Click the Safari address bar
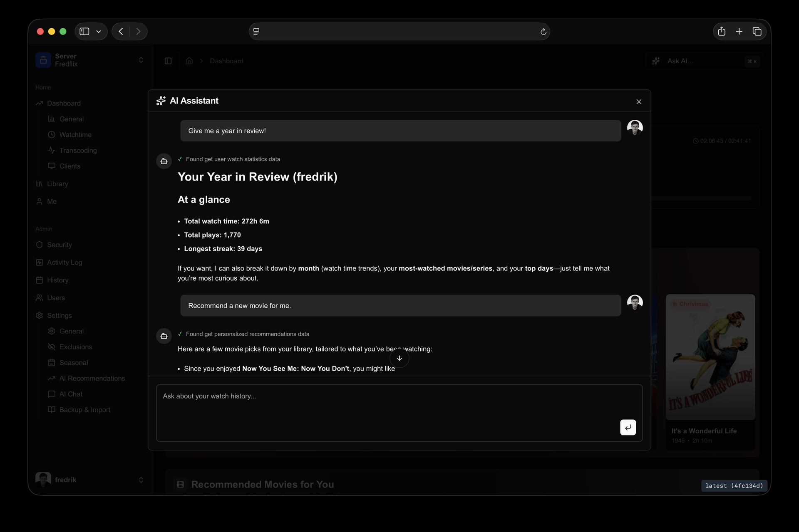Image resolution: width=799 pixels, height=532 pixels. [399, 32]
